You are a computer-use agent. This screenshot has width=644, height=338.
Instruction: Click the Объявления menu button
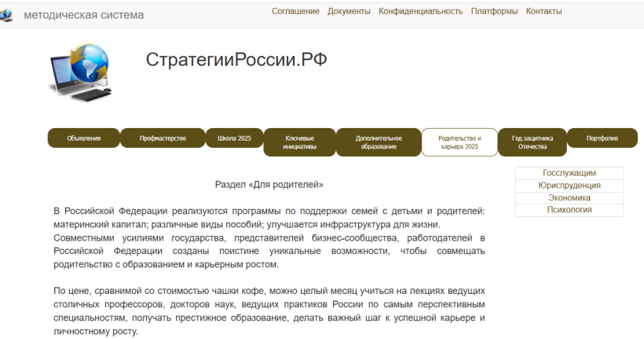click(84, 138)
